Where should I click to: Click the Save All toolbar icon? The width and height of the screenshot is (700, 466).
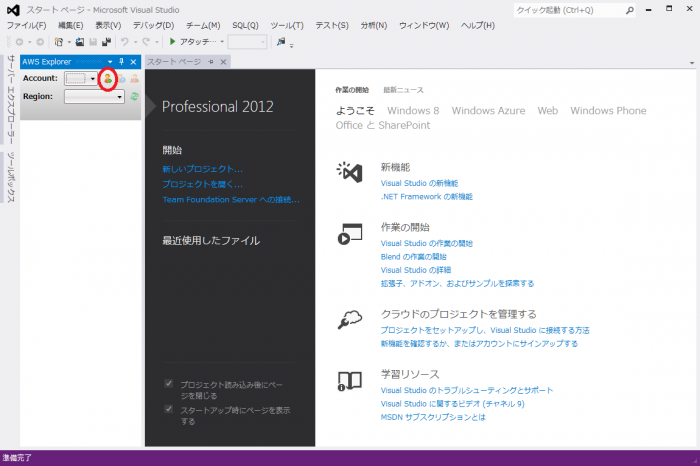[106, 42]
